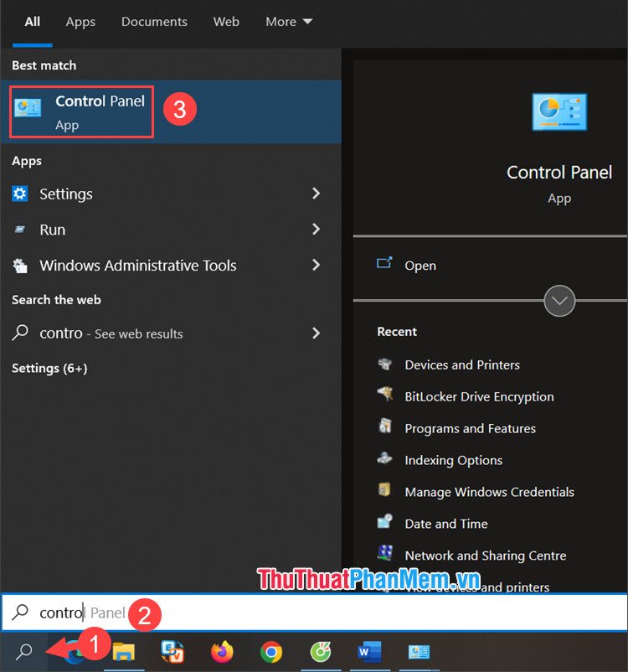Expand the Run result chevron
Image resolution: width=628 pixels, height=672 pixels.
tap(317, 229)
